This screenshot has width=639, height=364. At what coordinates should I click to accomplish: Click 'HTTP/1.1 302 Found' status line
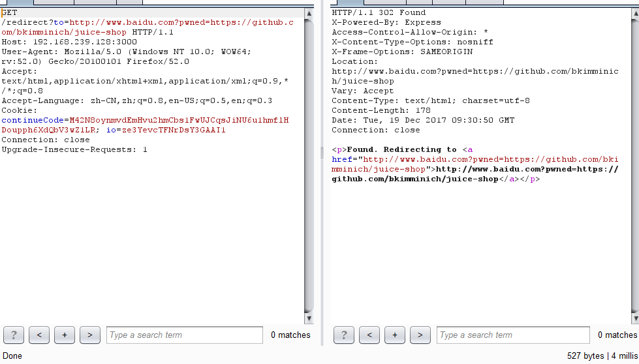pos(379,12)
